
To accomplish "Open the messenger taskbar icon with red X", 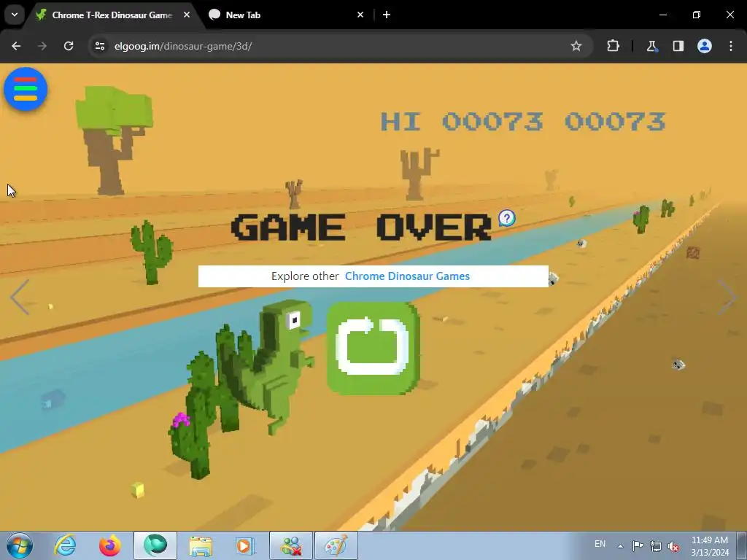I will 291,545.
